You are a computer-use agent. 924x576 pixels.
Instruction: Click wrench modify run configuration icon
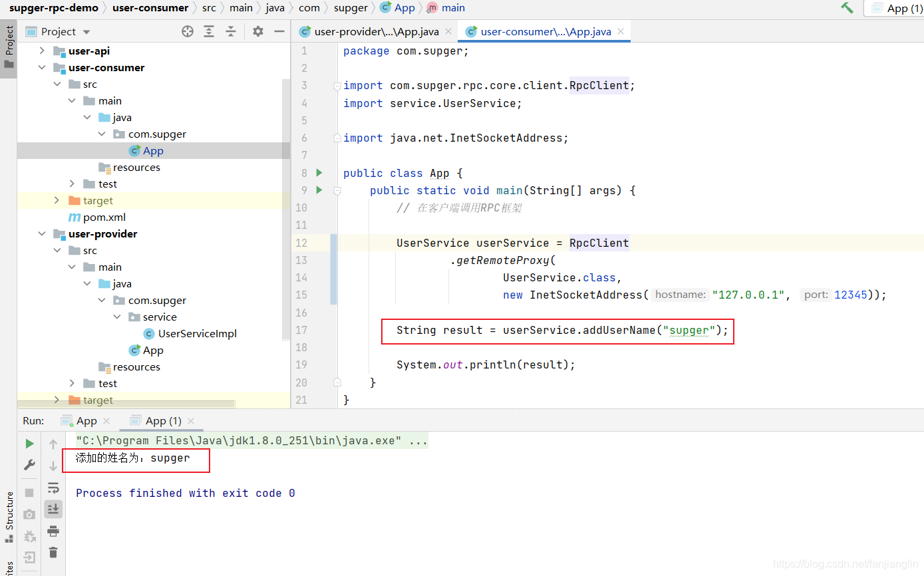29,464
